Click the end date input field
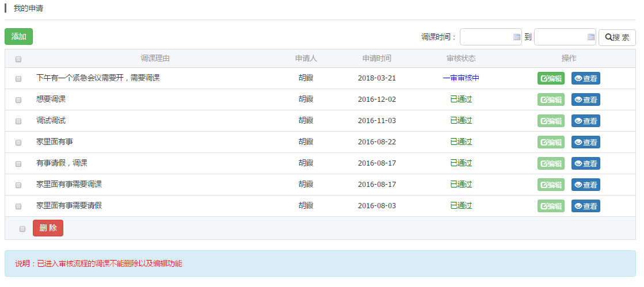 coord(561,37)
